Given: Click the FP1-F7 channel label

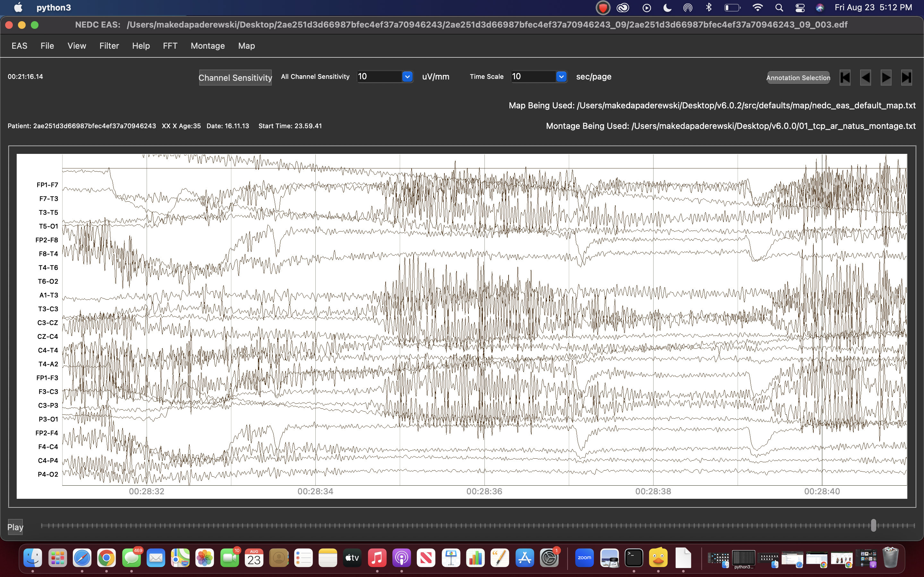Looking at the screenshot, I should (x=47, y=185).
